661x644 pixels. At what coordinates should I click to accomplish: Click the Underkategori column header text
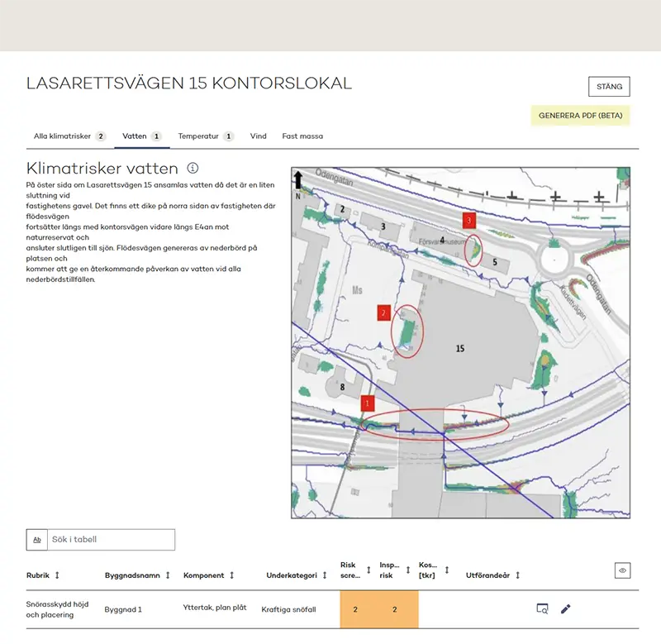pos(292,575)
